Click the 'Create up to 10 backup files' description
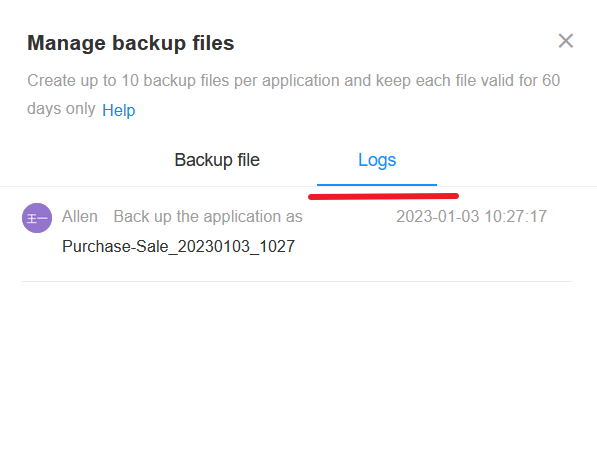 pyautogui.click(x=294, y=94)
